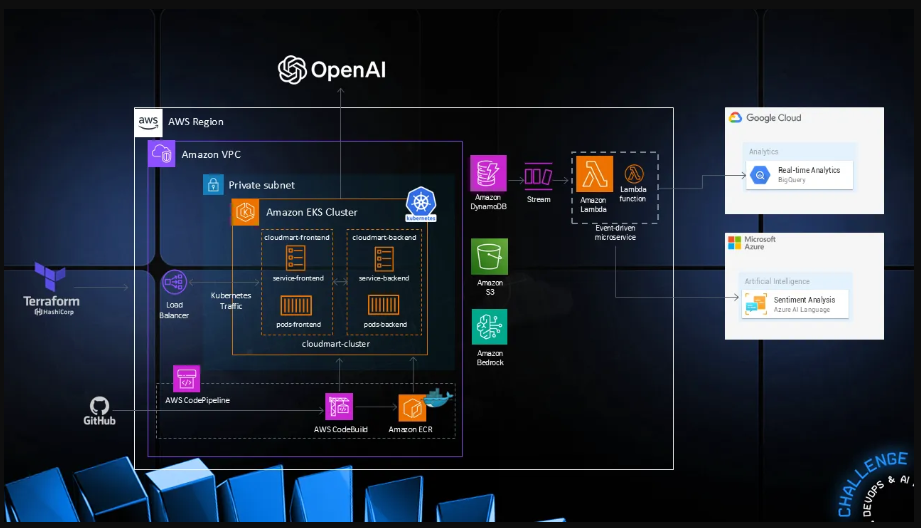921x528 pixels.
Task: Click the Amazon Bedrock icon
Action: coord(489,327)
